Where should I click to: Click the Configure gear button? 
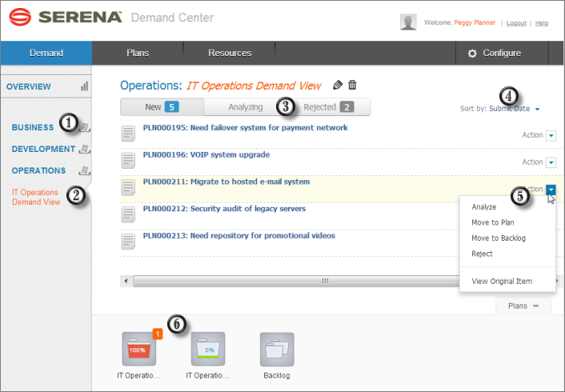[x=495, y=54]
